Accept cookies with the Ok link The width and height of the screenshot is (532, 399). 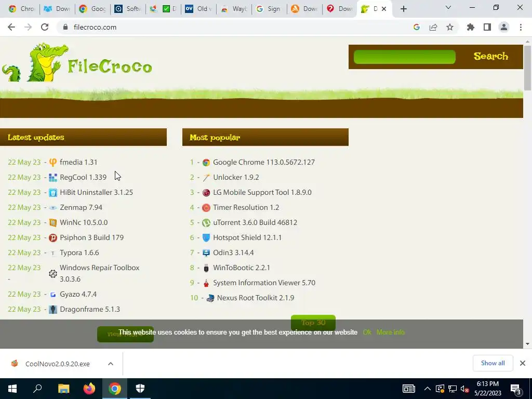pyautogui.click(x=367, y=332)
